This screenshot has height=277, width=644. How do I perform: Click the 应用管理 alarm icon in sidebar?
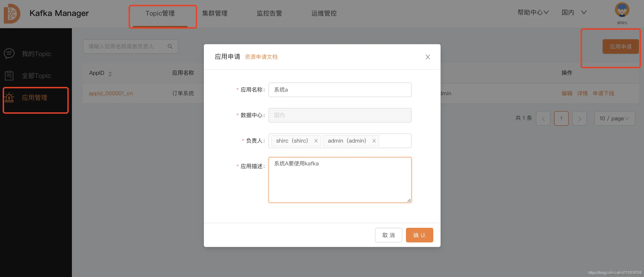pyautogui.click(x=9, y=97)
